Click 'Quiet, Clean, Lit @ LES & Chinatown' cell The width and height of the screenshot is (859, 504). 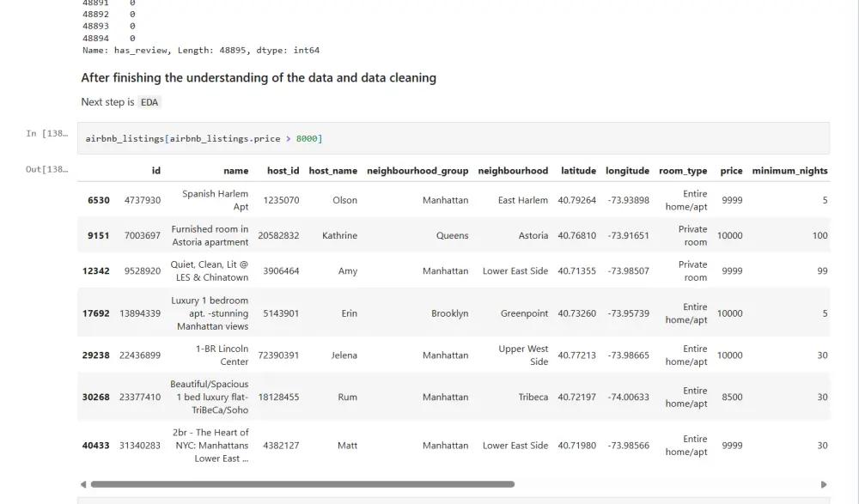[x=210, y=271]
